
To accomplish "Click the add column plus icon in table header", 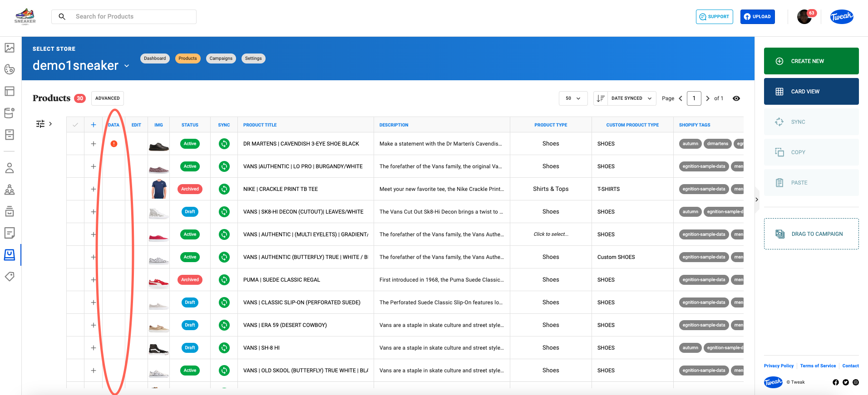I will 94,125.
